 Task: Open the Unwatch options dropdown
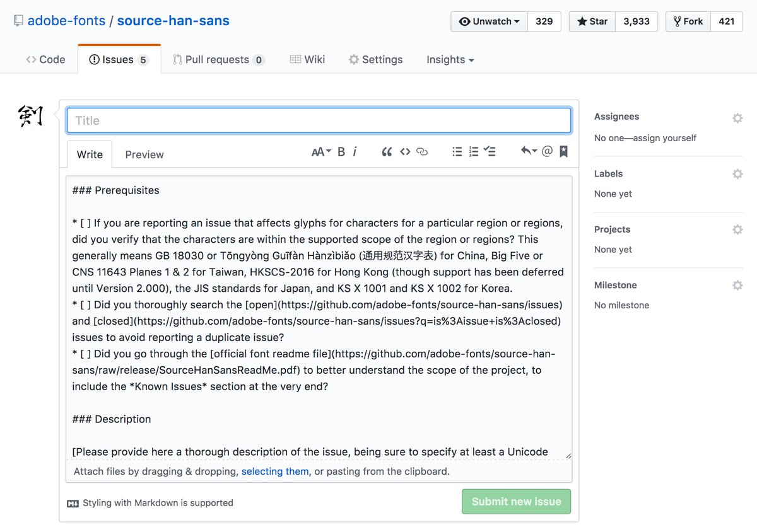tap(488, 21)
